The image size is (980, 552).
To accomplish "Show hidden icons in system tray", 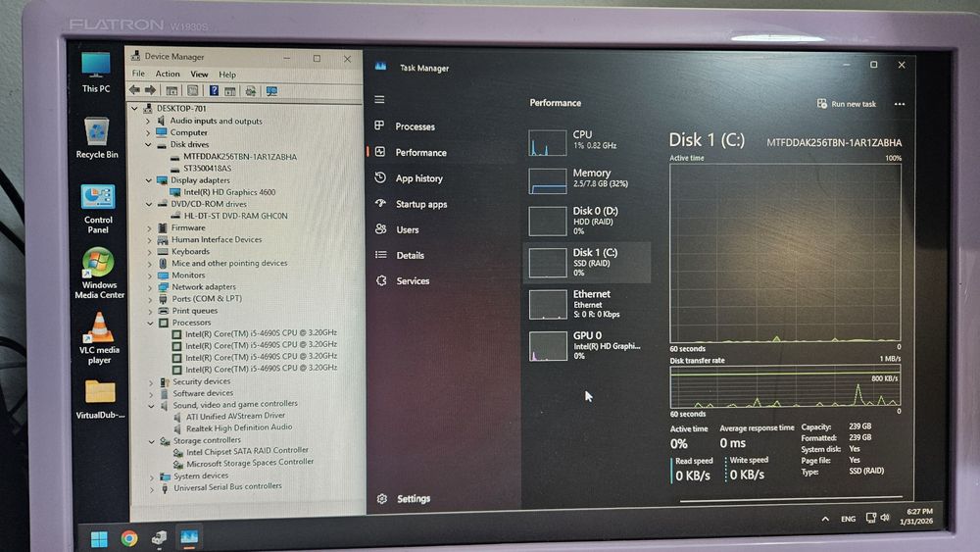I will [x=825, y=519].
